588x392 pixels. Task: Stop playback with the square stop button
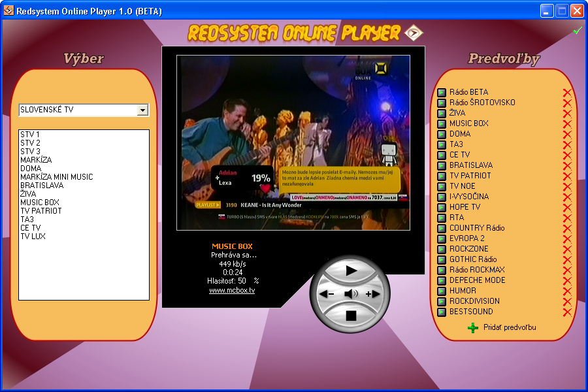[x=351, y=316]
